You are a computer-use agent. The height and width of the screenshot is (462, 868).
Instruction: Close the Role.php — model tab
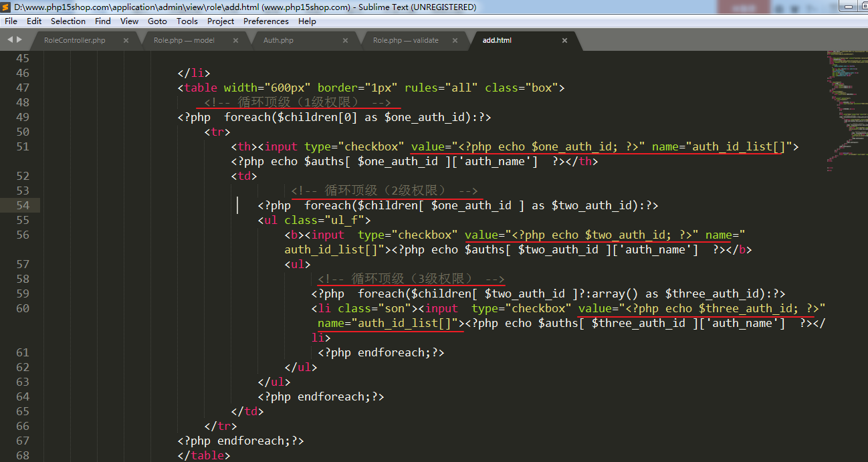pyautogui.click(x=235, y=40)
